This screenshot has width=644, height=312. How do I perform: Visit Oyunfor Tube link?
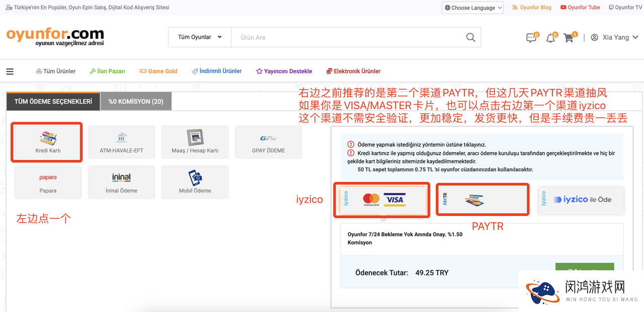click(x=580, y=8)
